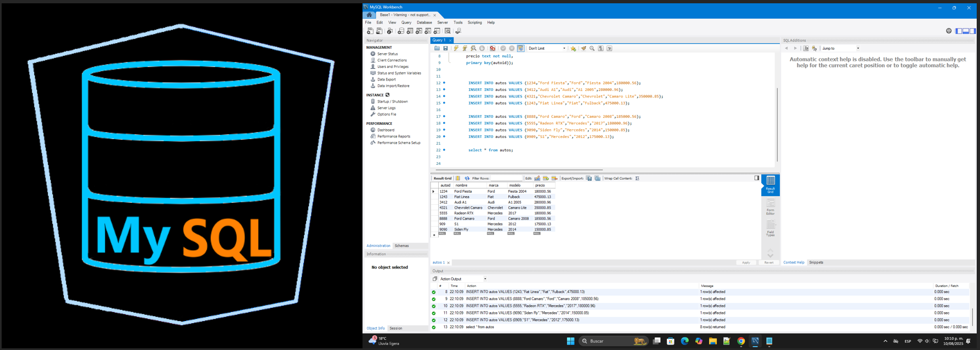Open the File menu

click(x=369, y=22)
